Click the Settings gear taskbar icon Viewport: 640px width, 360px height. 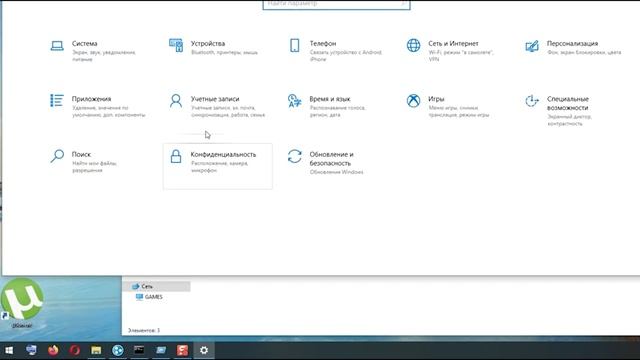[204, 350]
